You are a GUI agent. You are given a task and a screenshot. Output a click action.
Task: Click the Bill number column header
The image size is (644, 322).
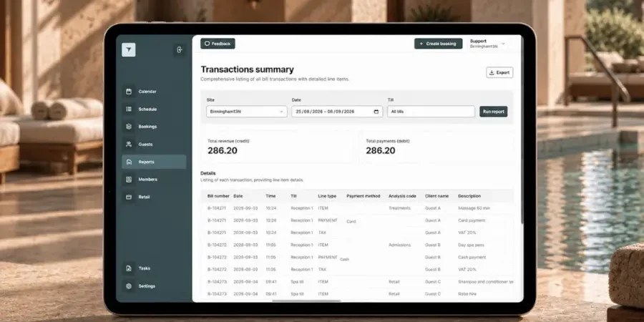coord(218,196)
